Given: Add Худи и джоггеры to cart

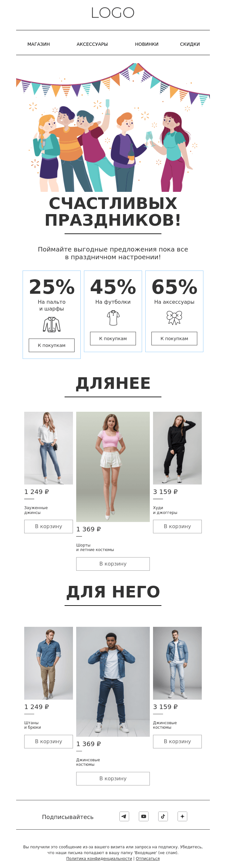Looking at the screenshot, I should [x=178, y=526].
